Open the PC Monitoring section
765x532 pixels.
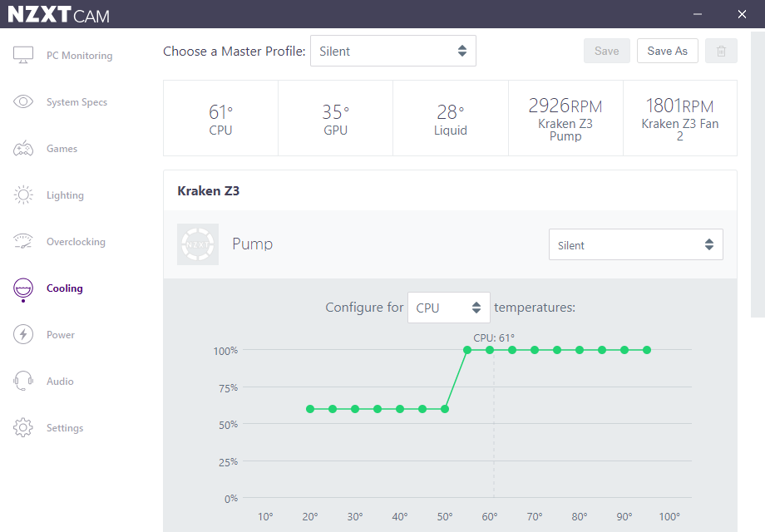pos(79,56)
